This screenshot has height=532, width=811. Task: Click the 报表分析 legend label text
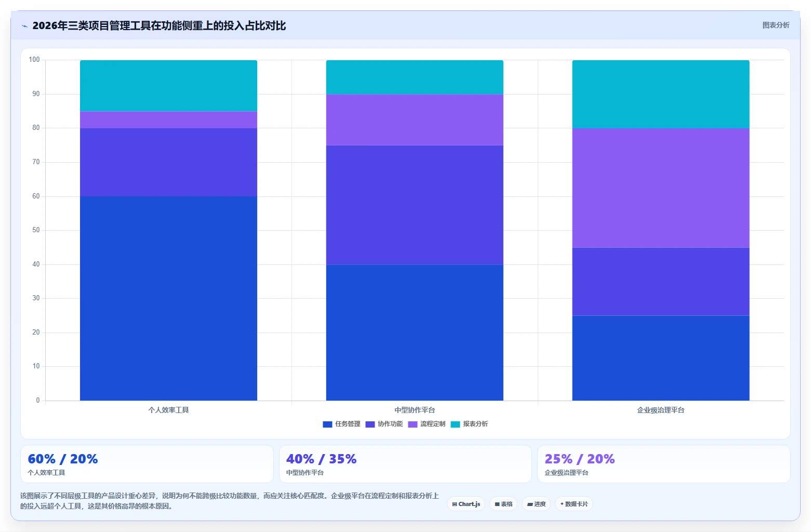pos(475,424)
